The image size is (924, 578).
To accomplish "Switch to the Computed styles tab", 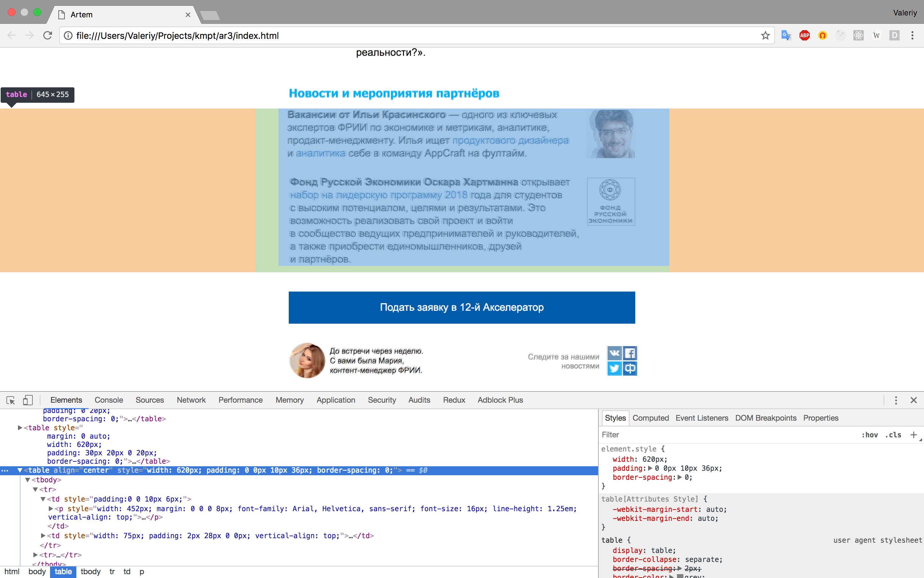I will pyautogui.click(x=651, y=418).
